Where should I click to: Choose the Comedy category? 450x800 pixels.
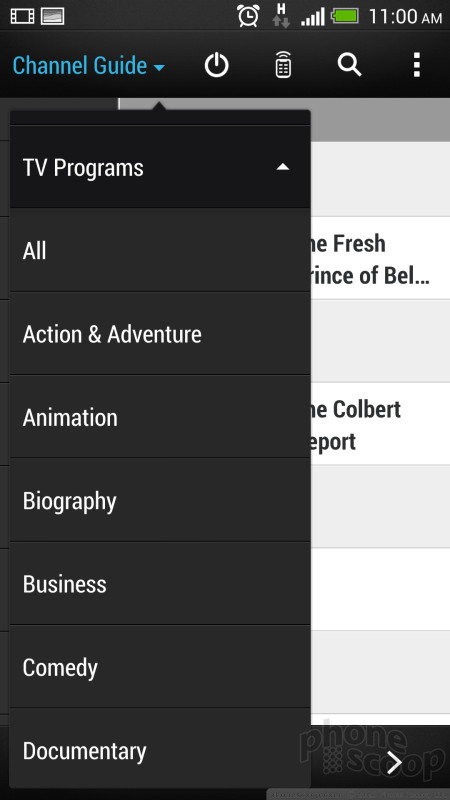click(160, 667)
